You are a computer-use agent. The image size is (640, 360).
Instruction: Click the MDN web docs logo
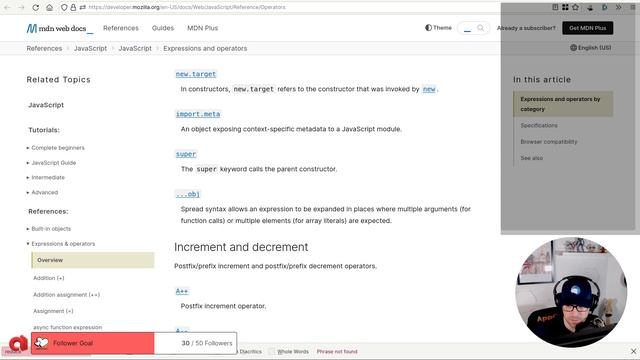[60, 28]
